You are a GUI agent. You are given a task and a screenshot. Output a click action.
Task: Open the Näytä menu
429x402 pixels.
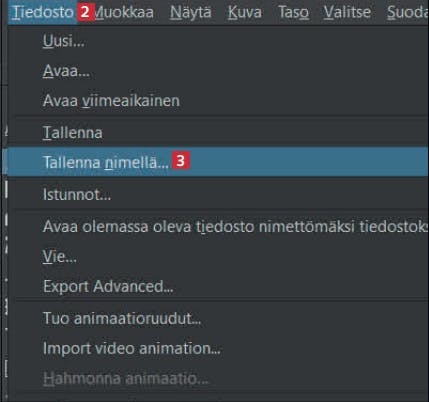pyautogui.click(x=191, y=12)
